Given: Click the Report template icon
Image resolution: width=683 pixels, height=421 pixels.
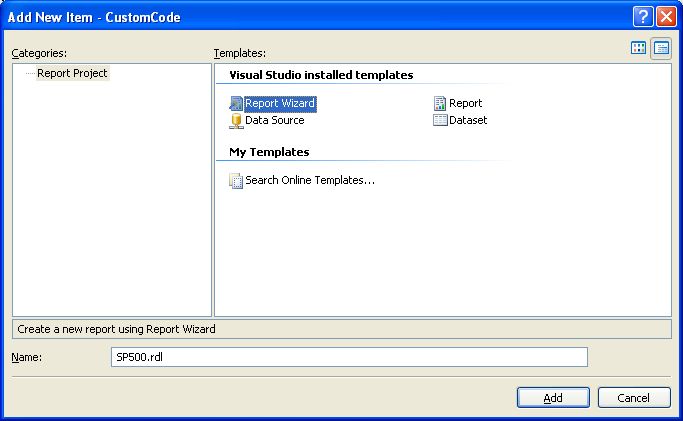Looking at the screenshot, I should coord(440,103).
